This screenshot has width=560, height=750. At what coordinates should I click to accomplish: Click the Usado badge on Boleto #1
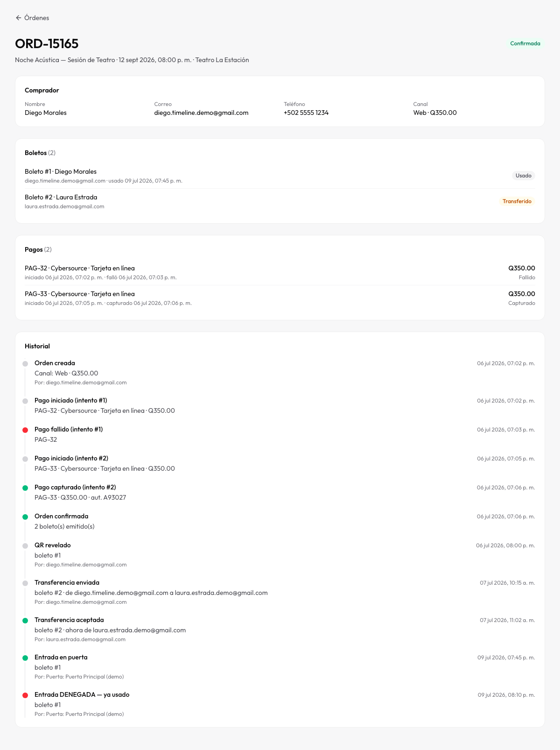click(x=523, y=176)
